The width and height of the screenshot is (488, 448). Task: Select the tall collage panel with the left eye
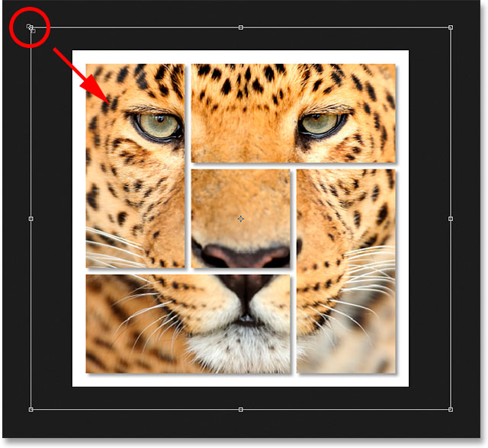[x=136, y=165]
